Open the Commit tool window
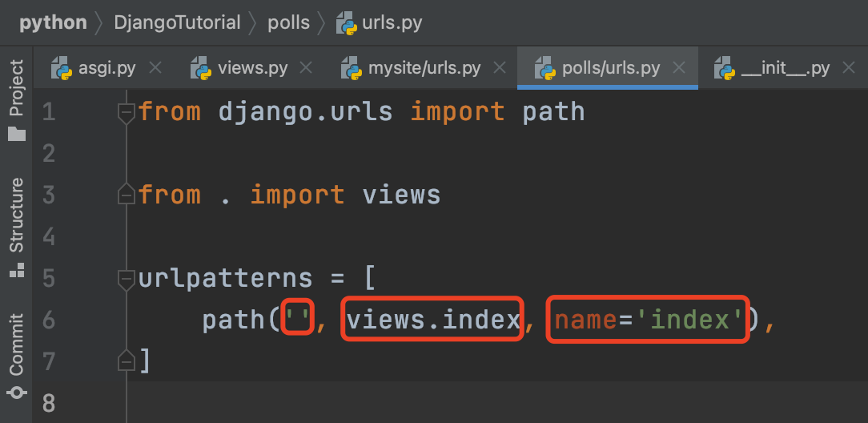 coord(17,356)
